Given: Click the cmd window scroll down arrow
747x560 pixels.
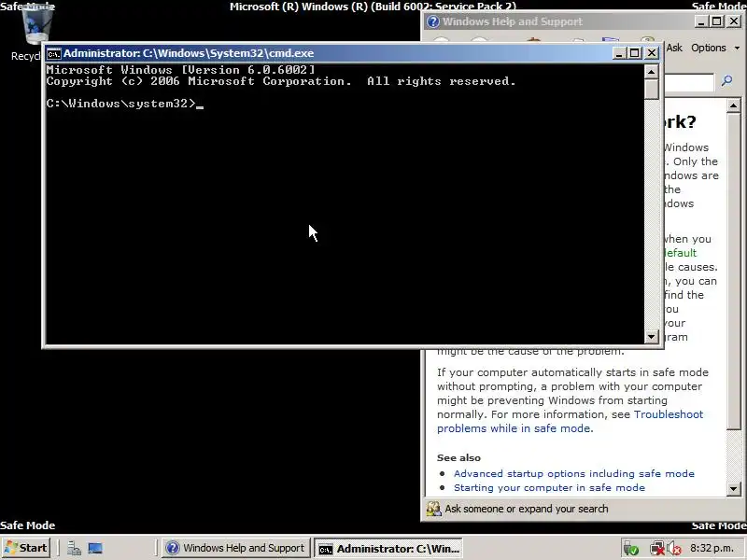Looking at the screenshot, I should pos(651,337).
